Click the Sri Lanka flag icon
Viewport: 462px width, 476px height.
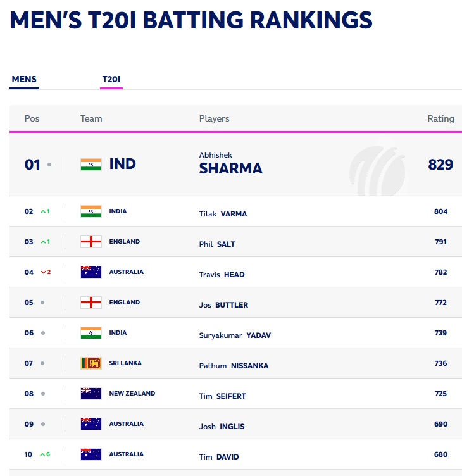[x=91, y=363]
